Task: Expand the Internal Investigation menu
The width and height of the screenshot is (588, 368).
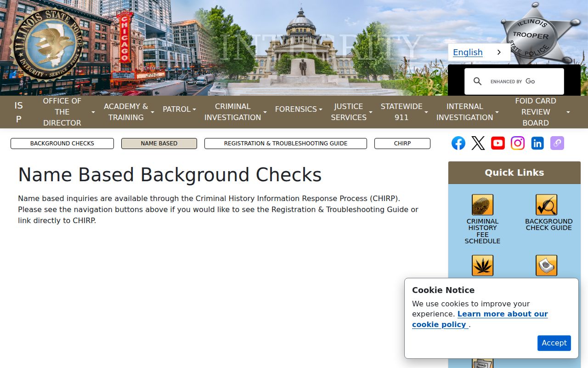Action: point(467,112)
